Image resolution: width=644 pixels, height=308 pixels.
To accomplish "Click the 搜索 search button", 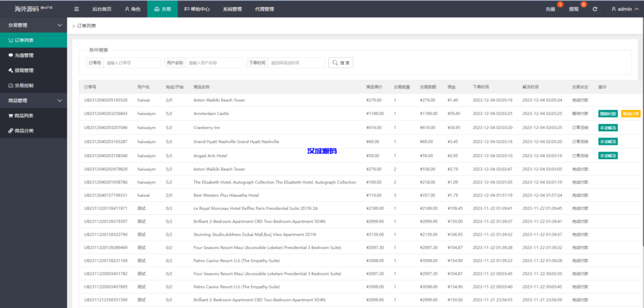I will tap(341, 63).
